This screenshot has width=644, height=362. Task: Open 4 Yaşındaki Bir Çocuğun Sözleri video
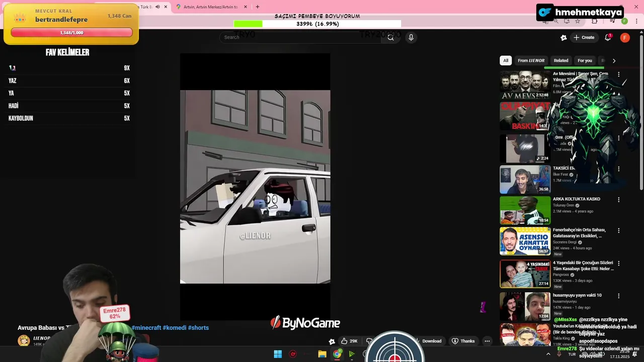click(583, 265)
